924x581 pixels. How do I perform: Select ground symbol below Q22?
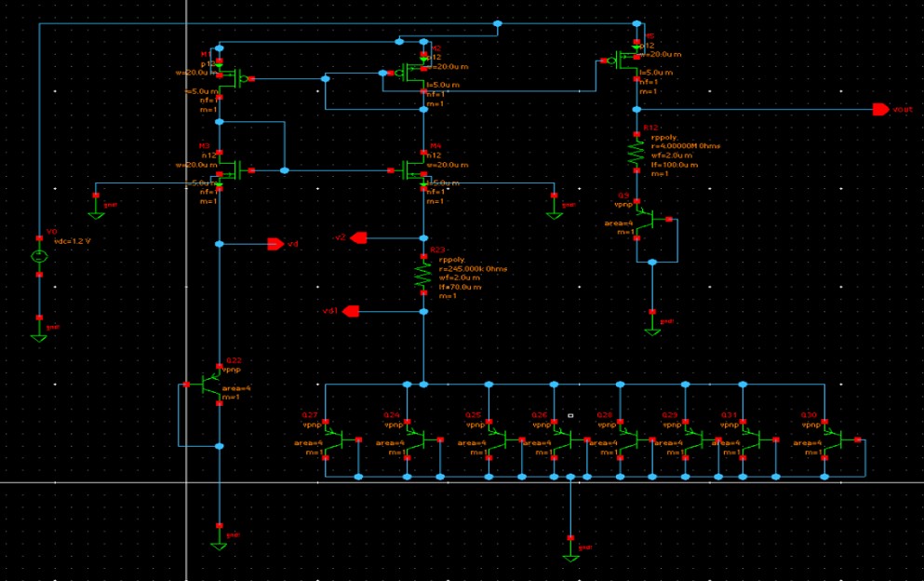219,547
